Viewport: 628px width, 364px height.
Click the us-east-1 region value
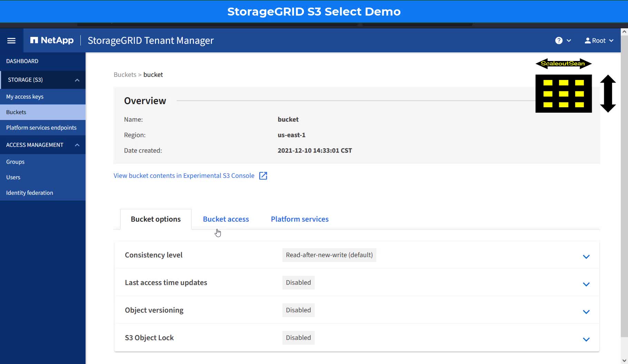292,135
